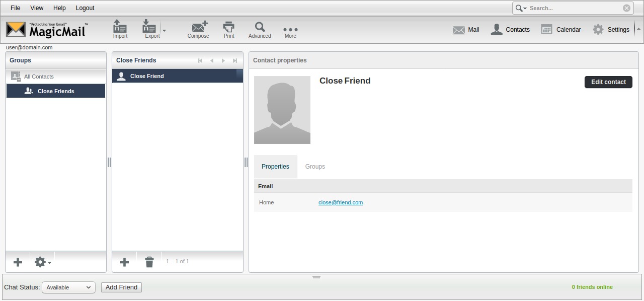
Task: Open the group options gear dropdown
Action: point(42,262)
